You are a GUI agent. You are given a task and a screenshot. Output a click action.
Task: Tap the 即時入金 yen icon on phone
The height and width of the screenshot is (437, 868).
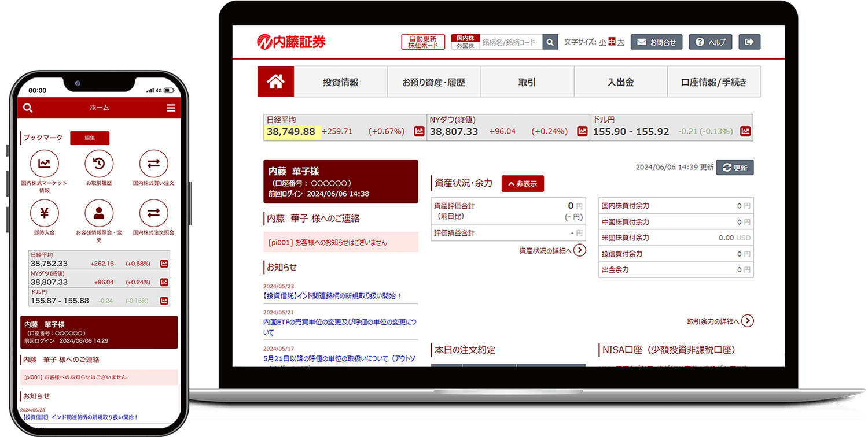(45, 213)
